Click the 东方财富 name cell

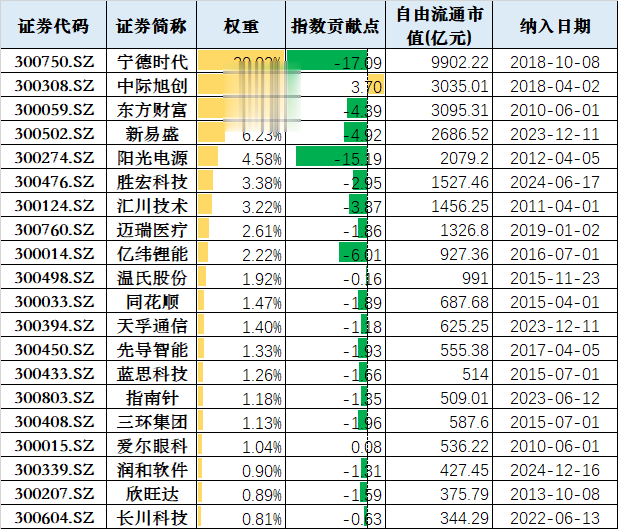152,110
